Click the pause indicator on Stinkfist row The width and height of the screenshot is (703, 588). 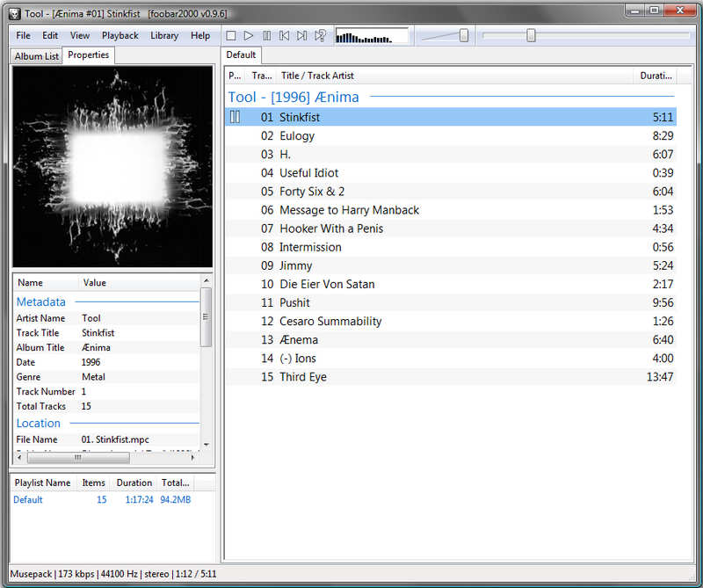235,117
